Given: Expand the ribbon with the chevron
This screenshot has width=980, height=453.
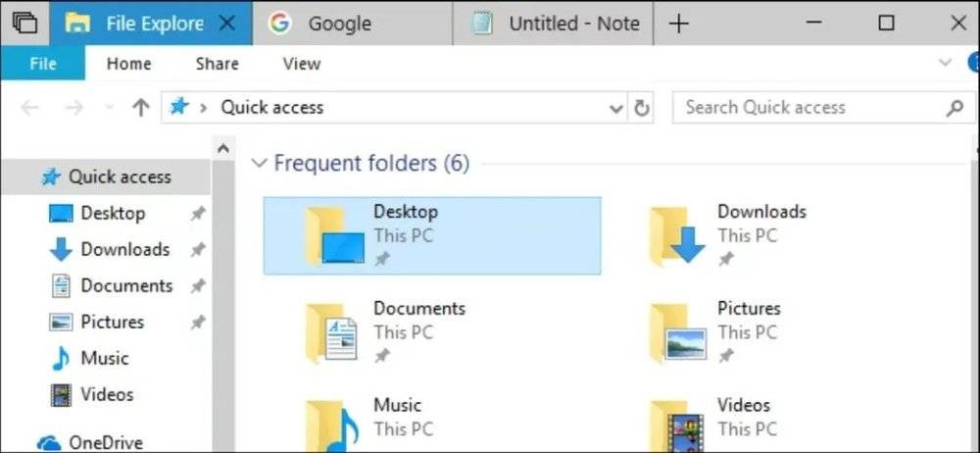Looking at the screenshot, I should click(946, 63).
